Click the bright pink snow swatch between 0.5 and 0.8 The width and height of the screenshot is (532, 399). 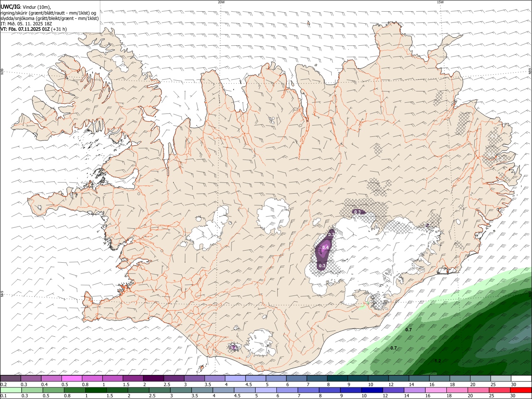71,378
